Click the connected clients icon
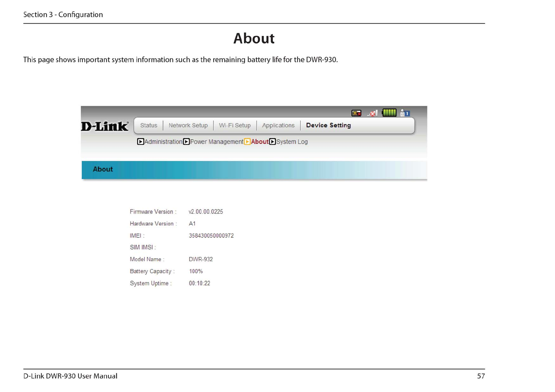The width and height of the screenshot is (555, 392). [x=405, y=113]
